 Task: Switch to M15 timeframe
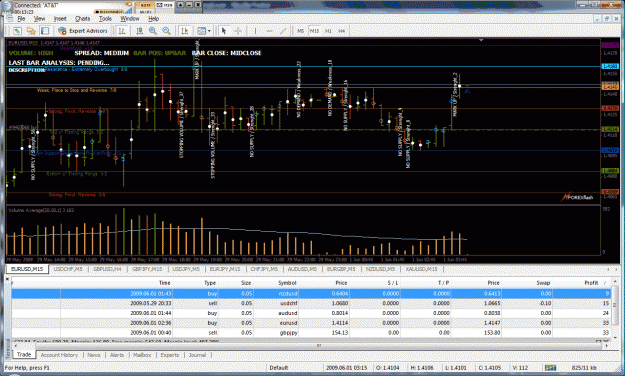tap(314, 31)
